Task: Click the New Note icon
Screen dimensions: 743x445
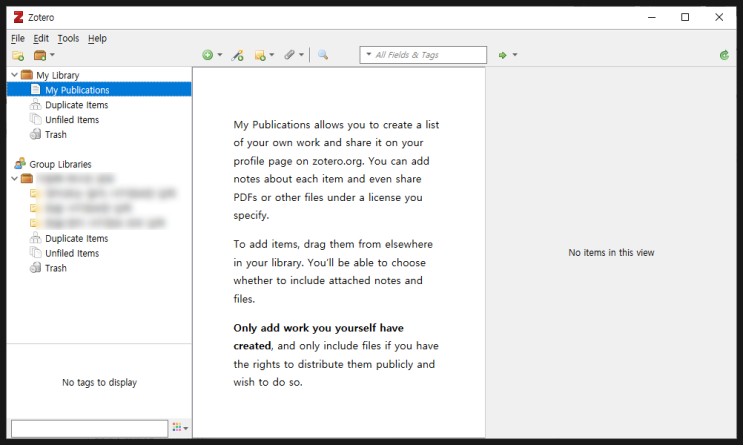Action: pos(260,55)
